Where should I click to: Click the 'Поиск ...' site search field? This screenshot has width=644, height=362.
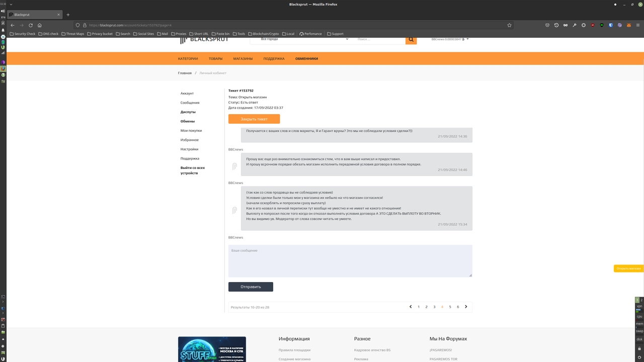click(380, 39)
